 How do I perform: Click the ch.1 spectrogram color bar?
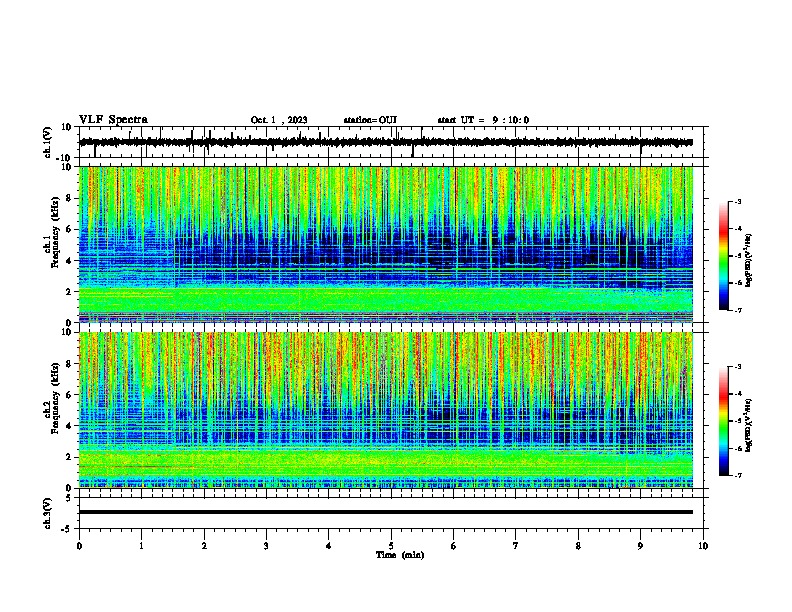723,256
